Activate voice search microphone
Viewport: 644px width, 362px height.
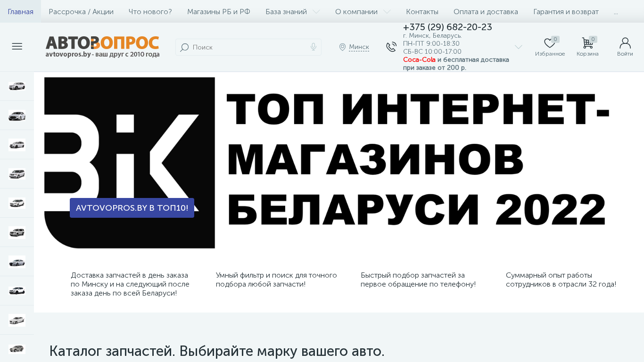(314, 47)
